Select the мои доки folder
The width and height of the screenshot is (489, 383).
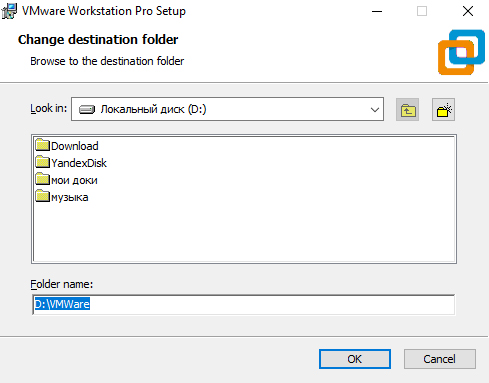pyautogui.click(x=66, y=180)
